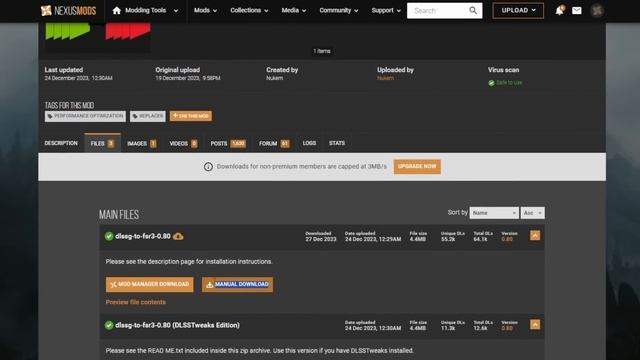Click the Safe to use virus scan status
The height and width of the screenshot is (360, 640).
tap(505, 82)
